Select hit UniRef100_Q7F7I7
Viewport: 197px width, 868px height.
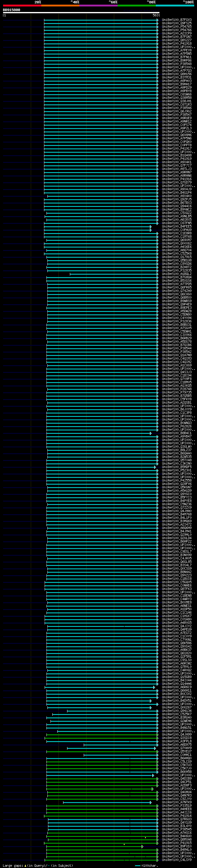[176, 165]
